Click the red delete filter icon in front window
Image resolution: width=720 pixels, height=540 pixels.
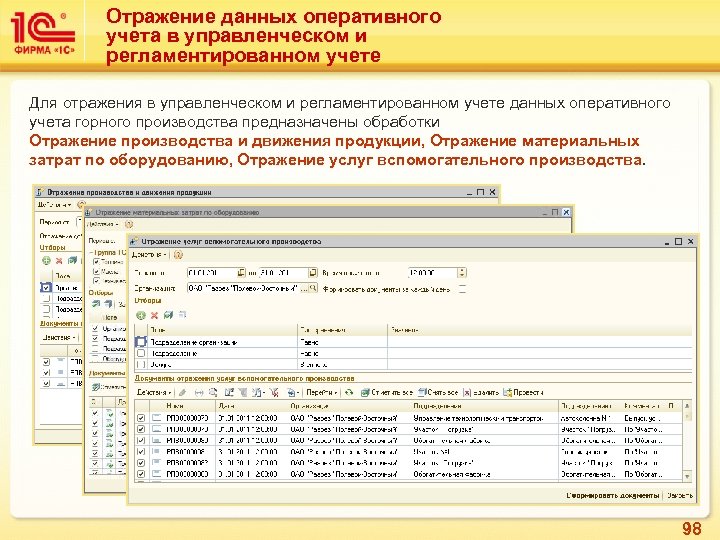pyautogui.click(x=154, y=315)
